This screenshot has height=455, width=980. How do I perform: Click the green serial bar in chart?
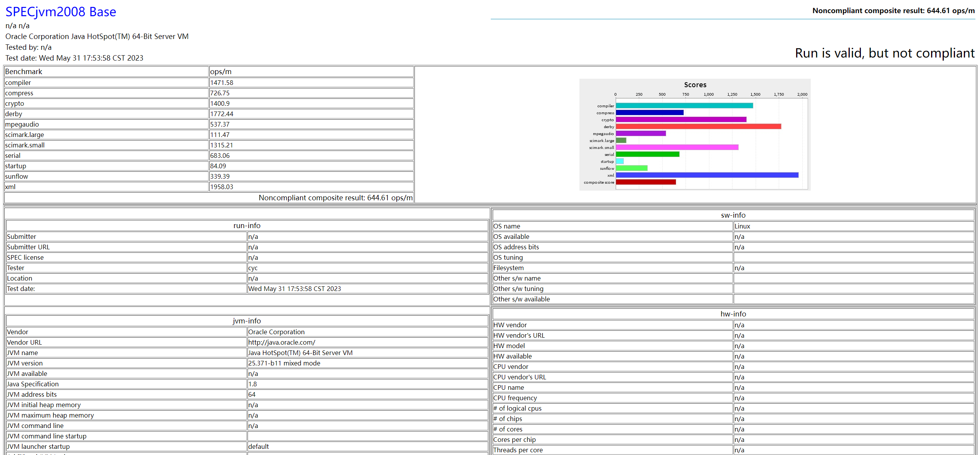pos(648,154)
